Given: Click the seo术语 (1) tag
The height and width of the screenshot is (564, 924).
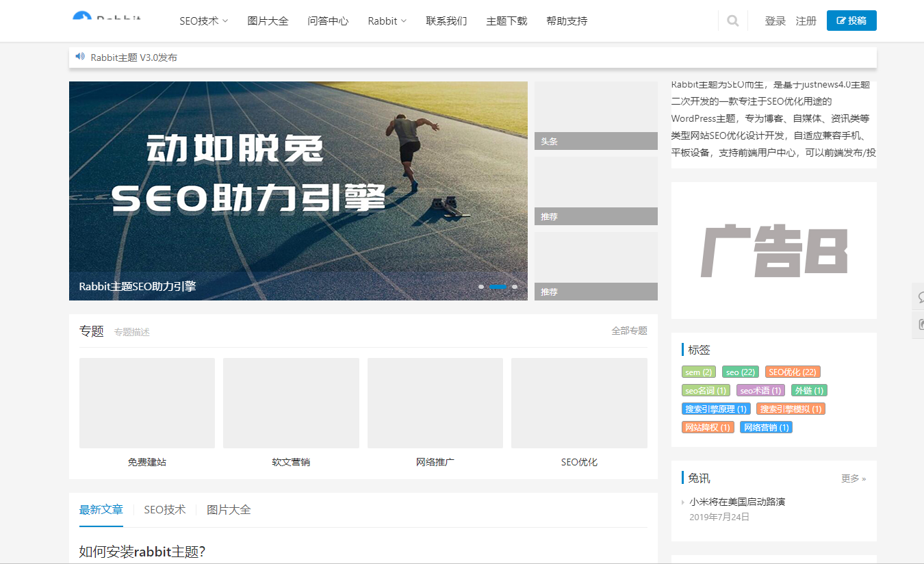Looking at the screenshot, I should pyautogui.click(x=760, y=391).
